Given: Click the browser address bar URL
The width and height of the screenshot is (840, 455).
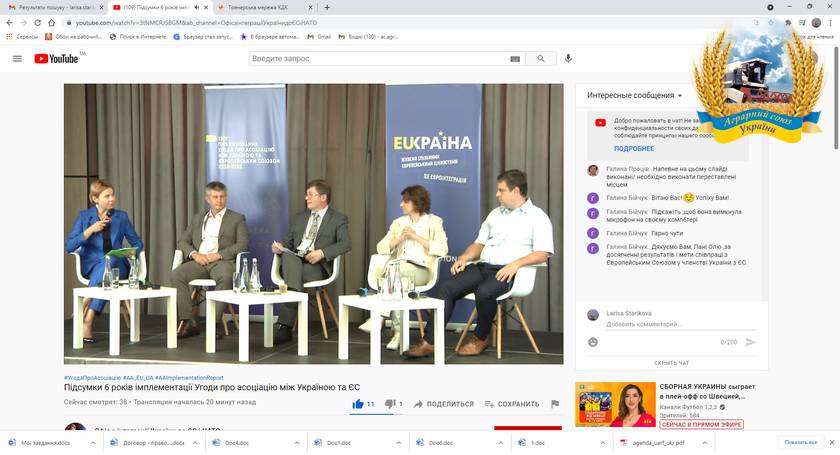Looking at the screenshot, I should click(196, 23).
